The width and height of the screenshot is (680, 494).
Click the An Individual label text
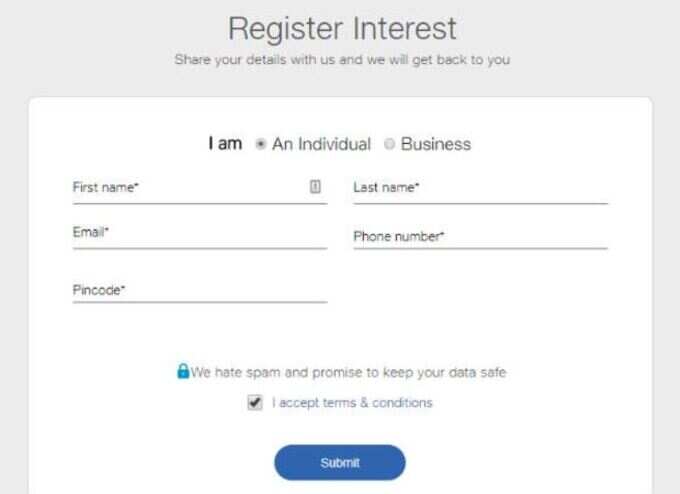[321, 144]
